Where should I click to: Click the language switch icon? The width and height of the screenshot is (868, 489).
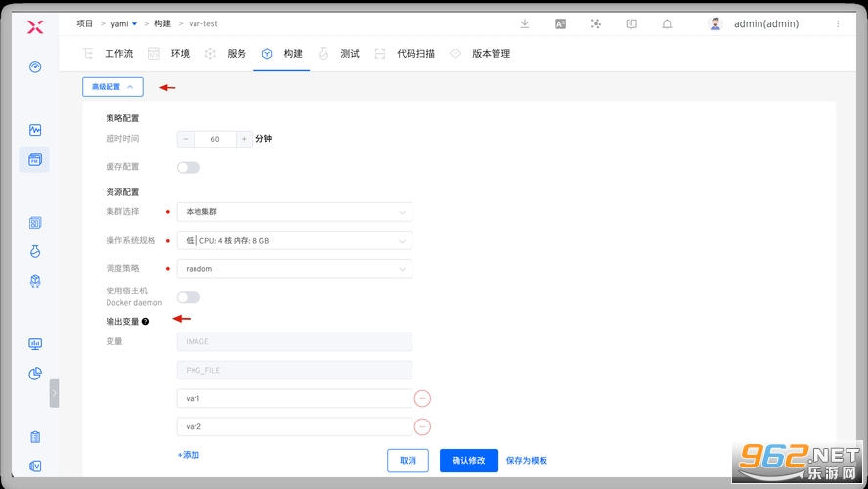coord(560,23)
